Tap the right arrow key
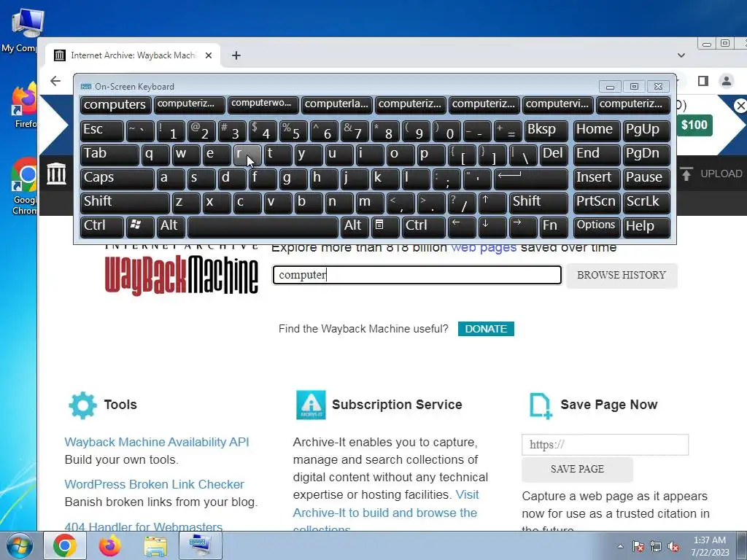Viewport: 747px width, 560px height. (x=522, y=226)
